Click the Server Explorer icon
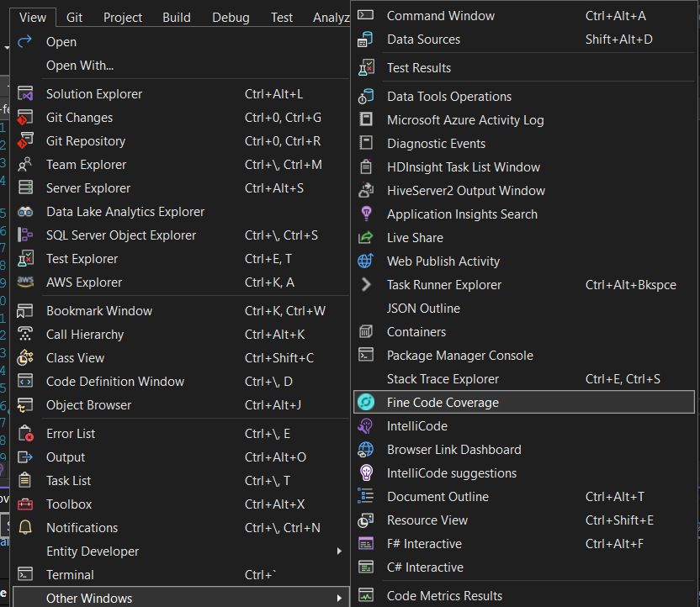 pyautogui.click(x=25, y=187)
